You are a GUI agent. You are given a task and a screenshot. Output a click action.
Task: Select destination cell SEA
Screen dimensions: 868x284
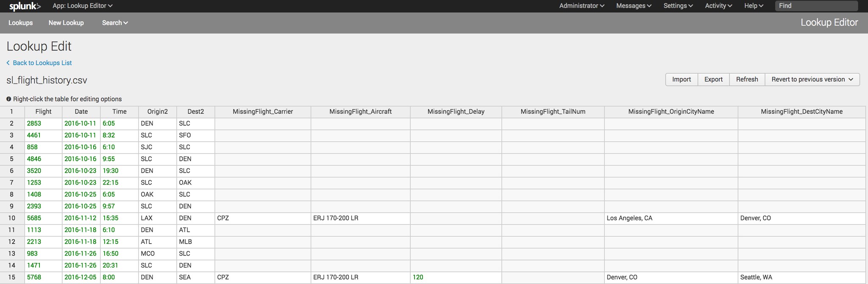click(196, 278)
